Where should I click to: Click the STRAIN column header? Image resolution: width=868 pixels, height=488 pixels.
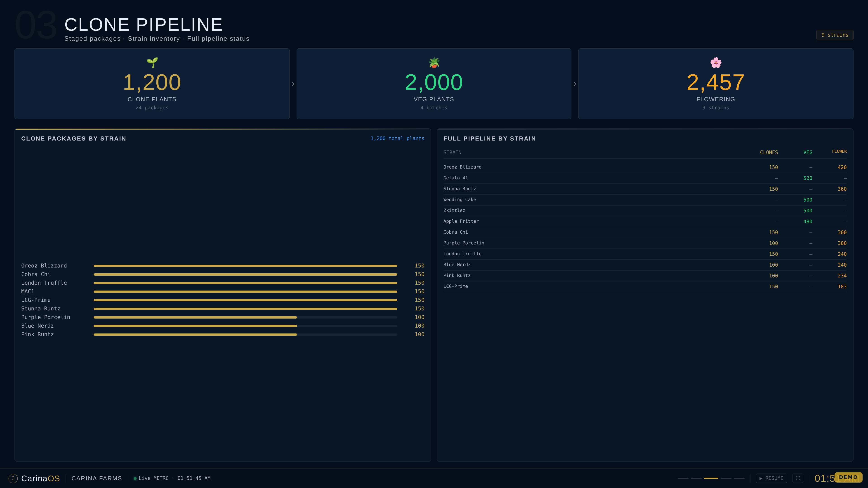pos(452,152)
